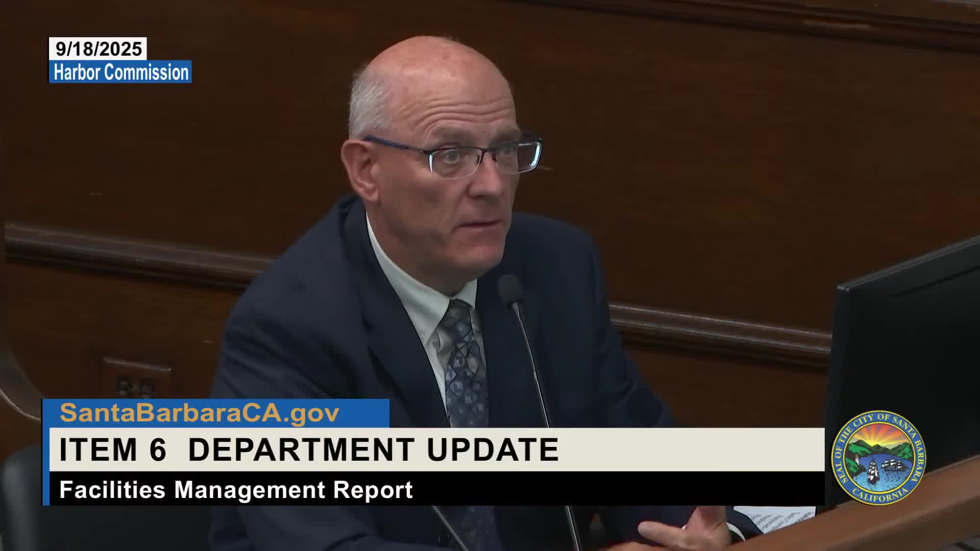Click the patterned necktie
The height and width of the screenshot is (551, 980).
tap(464, 367)
